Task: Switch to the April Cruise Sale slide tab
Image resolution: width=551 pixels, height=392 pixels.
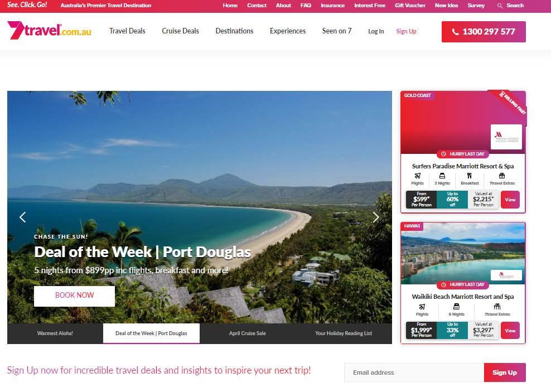Action: click(248, 333)
